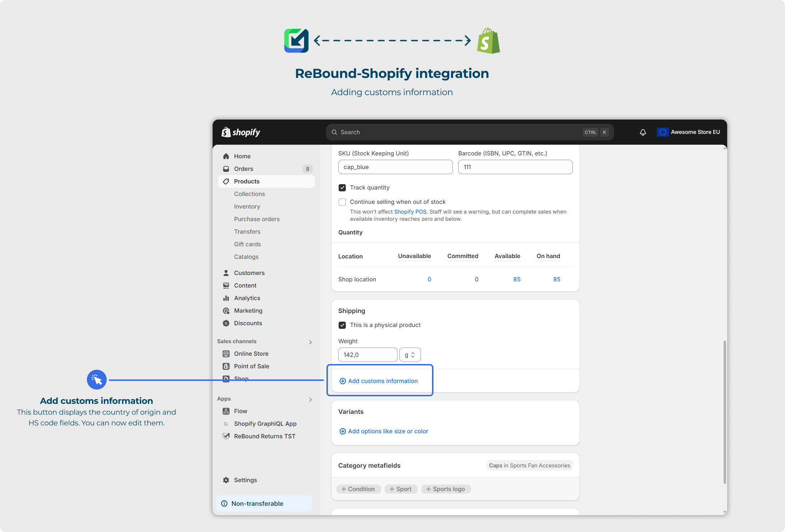
Task: Open Orders in the sidebar
Action: point(266,169)
